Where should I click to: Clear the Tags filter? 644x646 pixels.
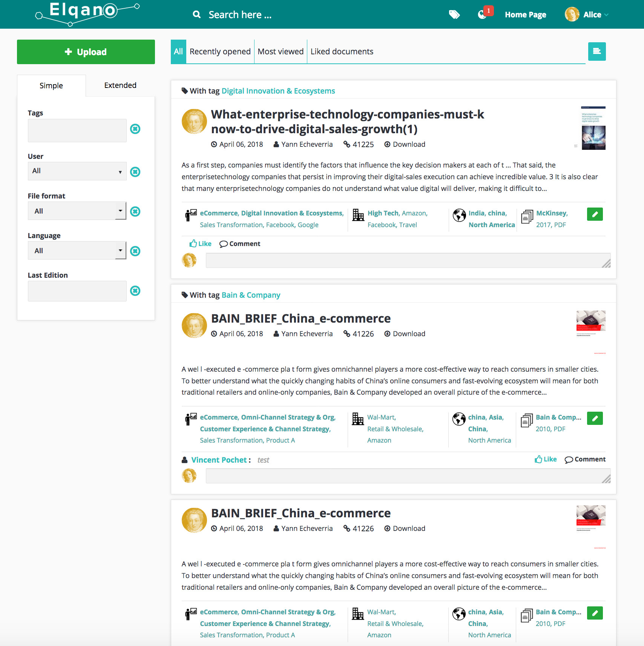point(135,129)
